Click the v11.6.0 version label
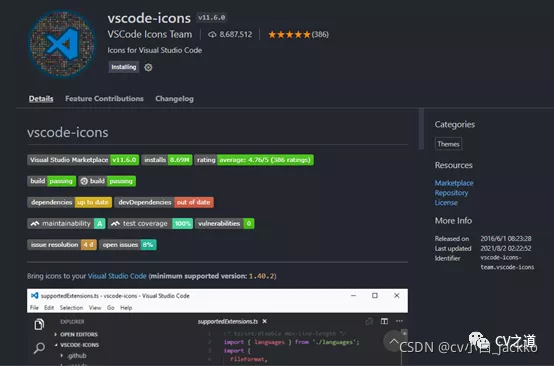Image resolution: width=554 pixels, height=366 pixels. click(212, 17)
